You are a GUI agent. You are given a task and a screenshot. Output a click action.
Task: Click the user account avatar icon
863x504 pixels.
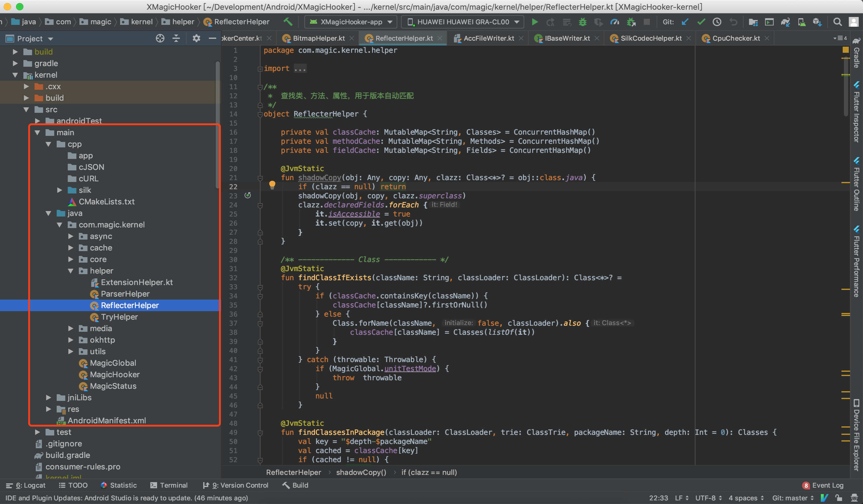pyautogui.click(x=853, y=22)
